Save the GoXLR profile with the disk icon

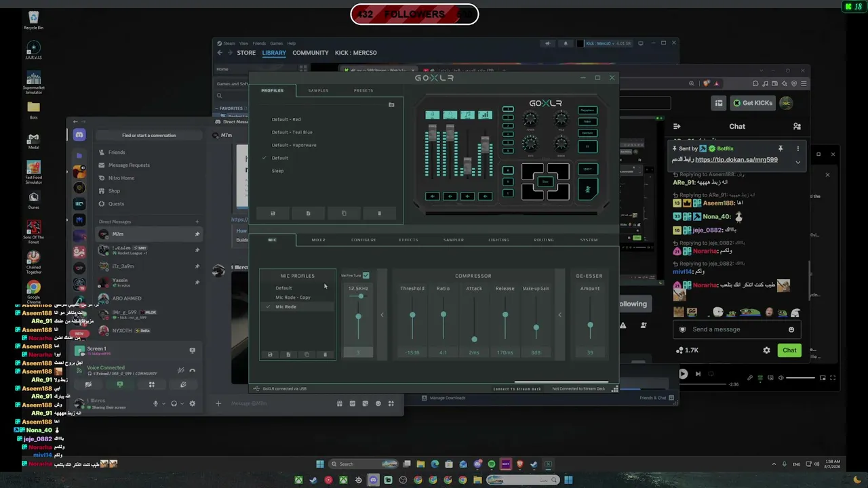[273, 213]
